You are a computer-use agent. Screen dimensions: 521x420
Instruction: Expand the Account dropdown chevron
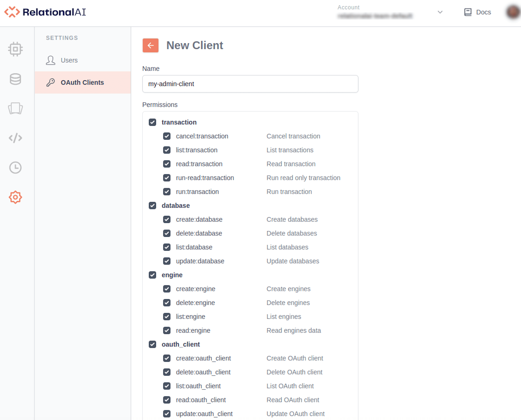tap(440, 12)
